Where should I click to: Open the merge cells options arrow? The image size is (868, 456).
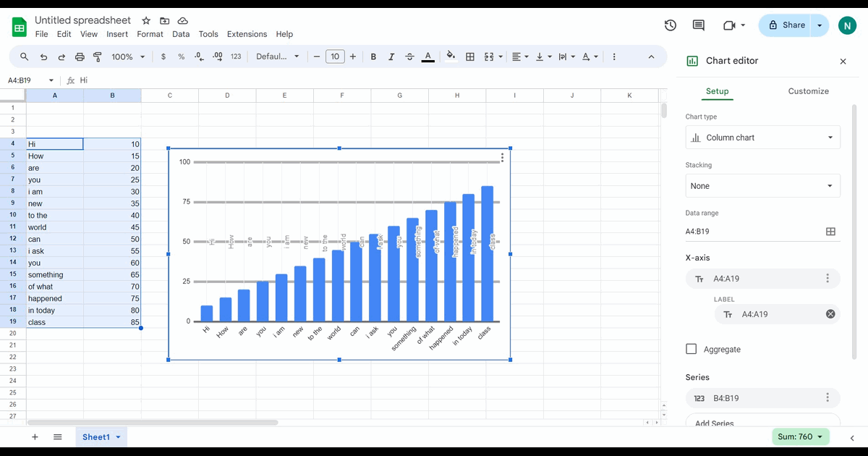[501, 56]
